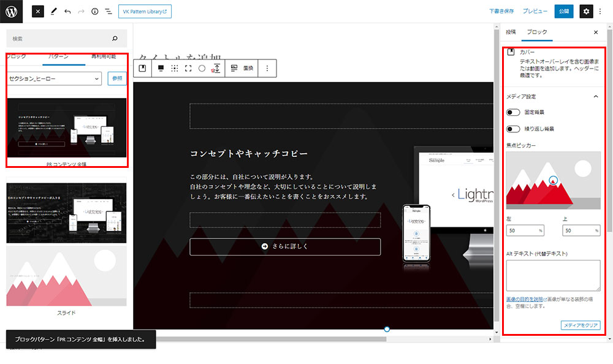
Task: Toggle the 固定背景 switch
Action: (513, 113)
